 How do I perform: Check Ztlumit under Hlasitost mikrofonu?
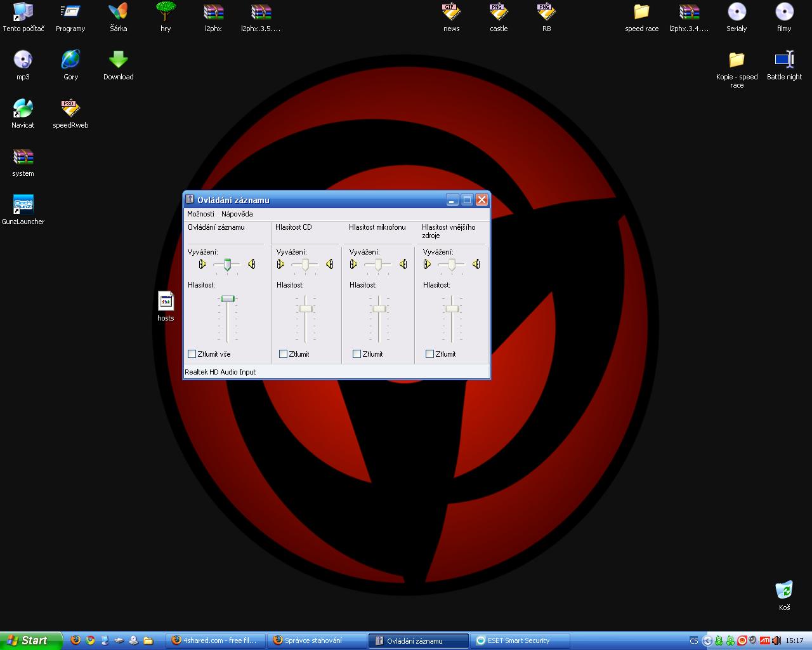(x=357, y=354)
